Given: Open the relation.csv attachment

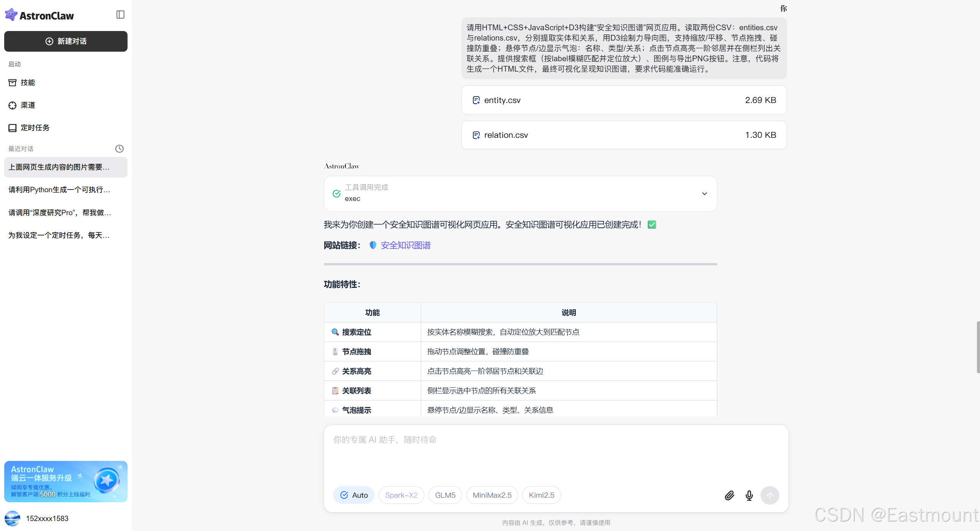Looking at the screenshot, I should pos(624,135).
